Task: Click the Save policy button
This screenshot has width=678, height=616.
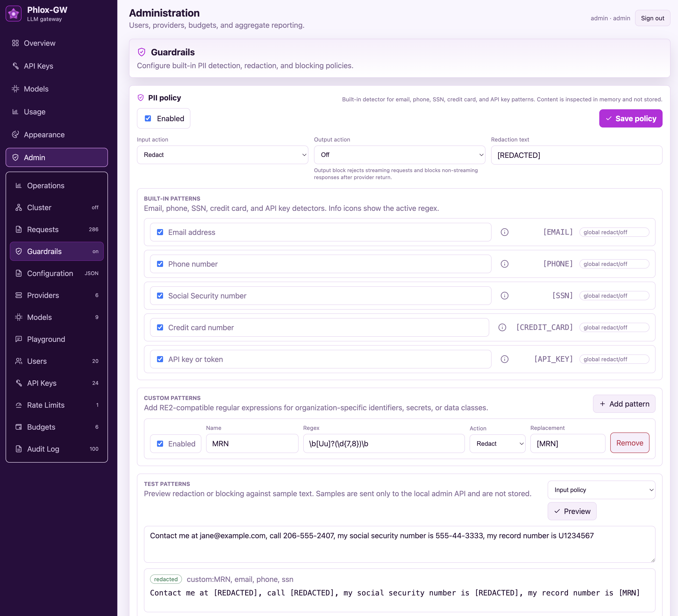Action: pyautogui.click(x=631, y=118)
